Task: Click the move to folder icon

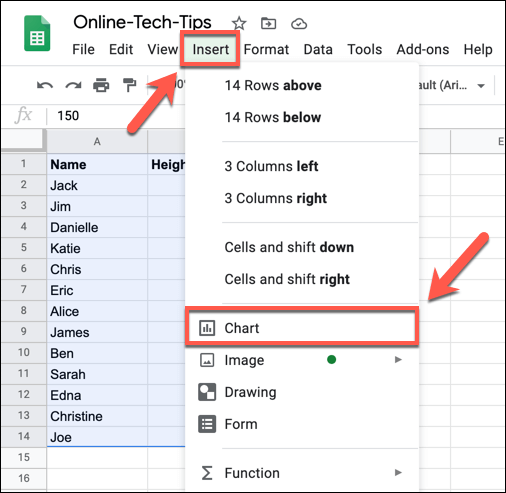Action: 268,24
